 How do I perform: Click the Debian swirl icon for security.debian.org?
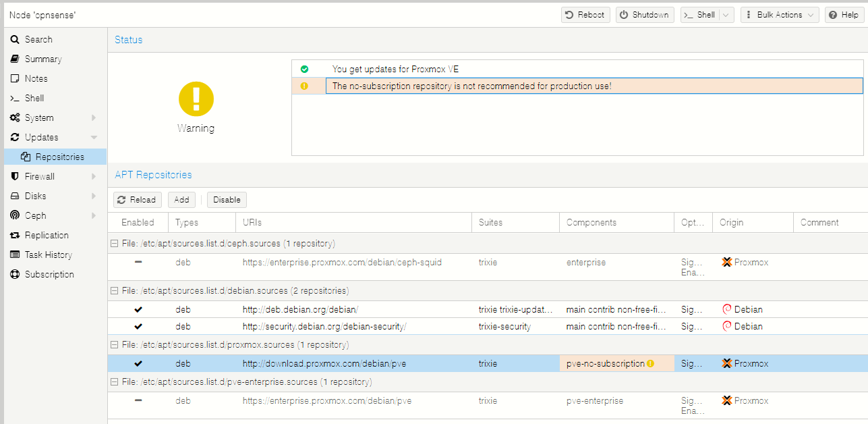click(x=726, y=326)
